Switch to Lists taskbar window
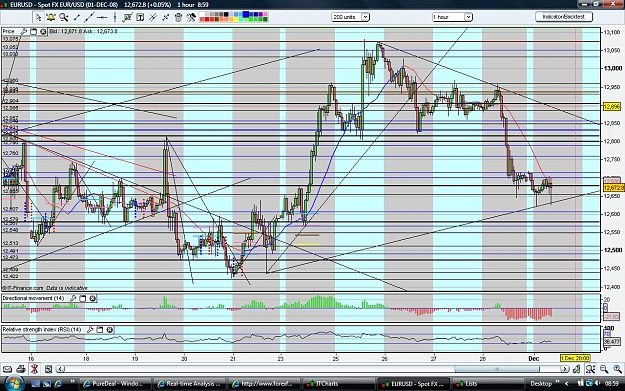This screenshot has height=391, width=625. click(488, 384)
